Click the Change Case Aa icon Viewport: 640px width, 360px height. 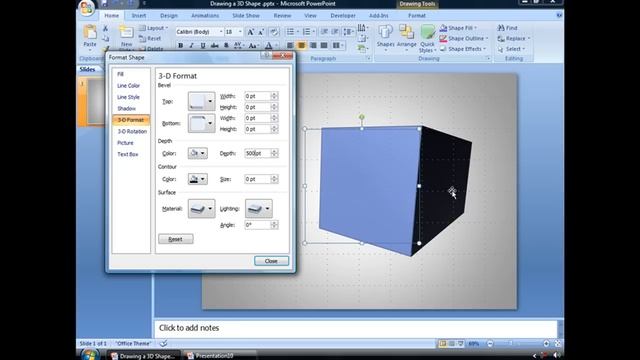click(x=253, y=45)
